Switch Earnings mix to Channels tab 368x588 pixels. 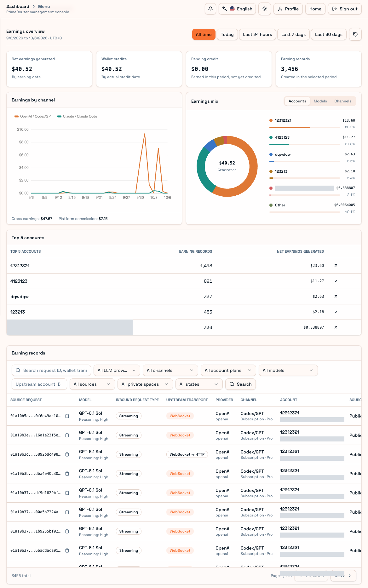tap(343, 101)
